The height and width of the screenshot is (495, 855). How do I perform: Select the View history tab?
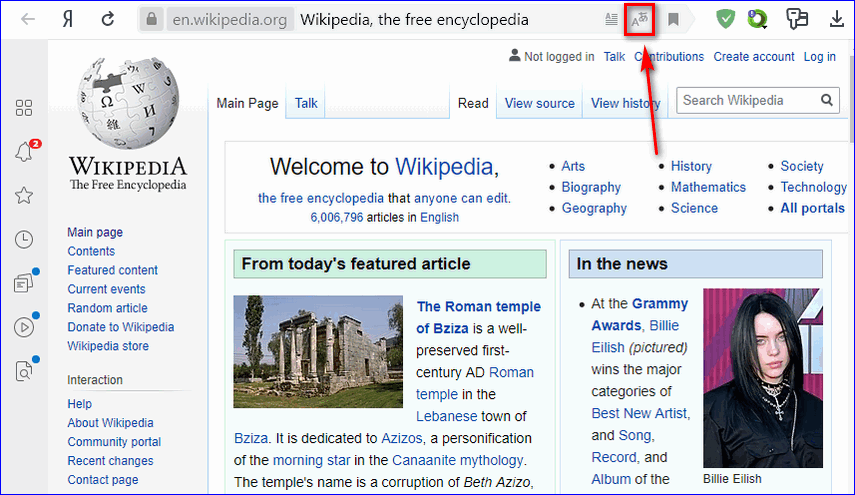click(625, 103)
